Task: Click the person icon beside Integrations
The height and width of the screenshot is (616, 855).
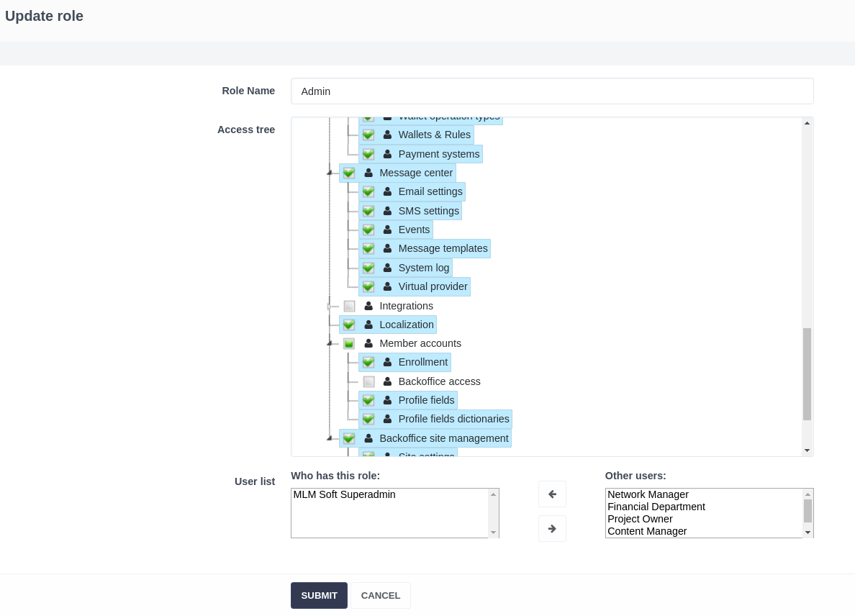Action: 368,306
